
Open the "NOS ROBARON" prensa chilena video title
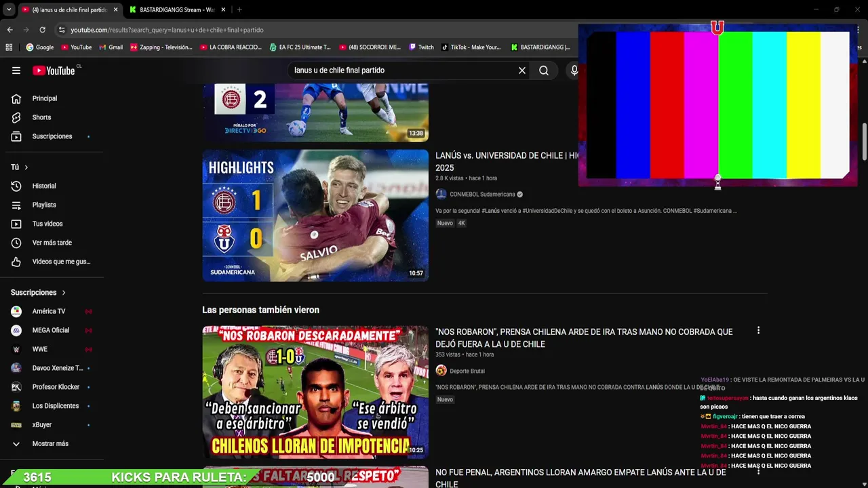pos(584,338)
